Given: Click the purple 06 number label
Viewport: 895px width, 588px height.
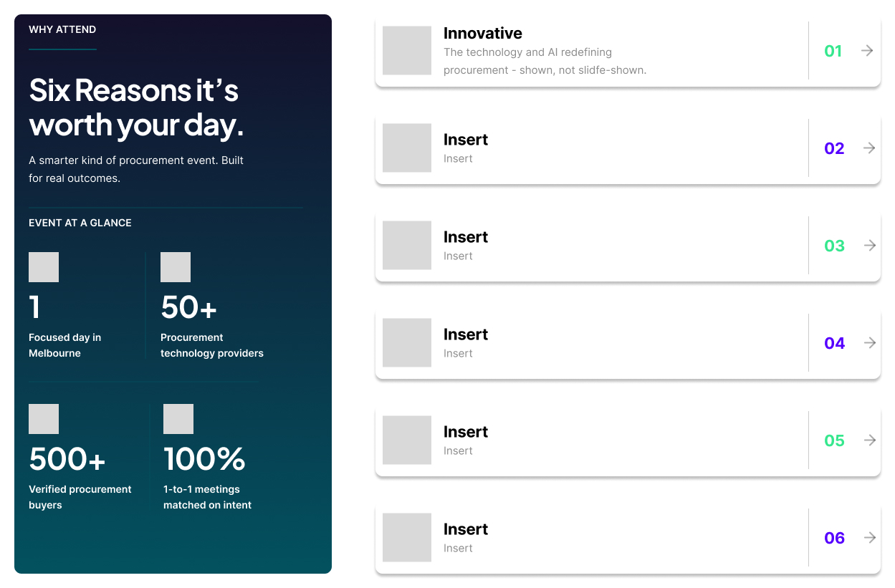Looking at the screenshot, I should coord(834,538).
